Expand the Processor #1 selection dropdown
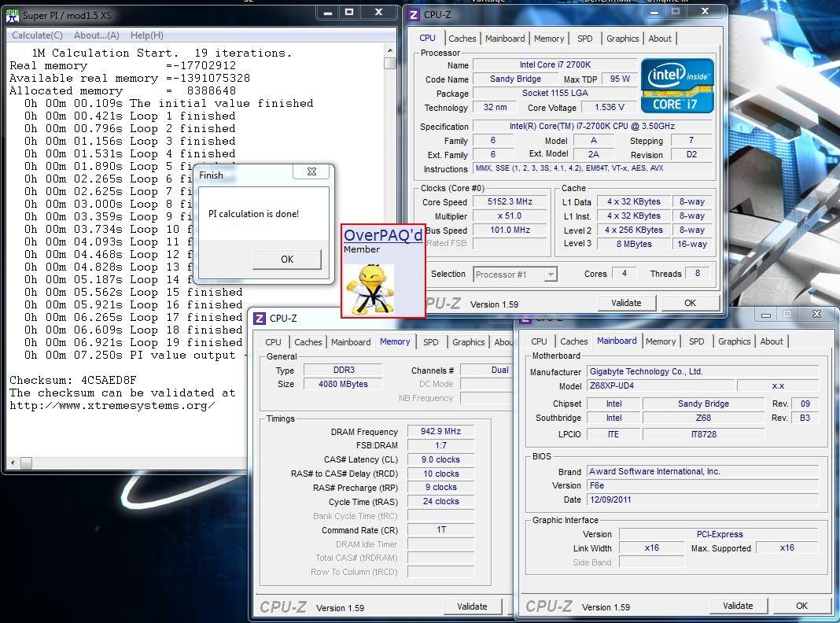The height and width of the screenshot is (623, 840). click(551, 275)
